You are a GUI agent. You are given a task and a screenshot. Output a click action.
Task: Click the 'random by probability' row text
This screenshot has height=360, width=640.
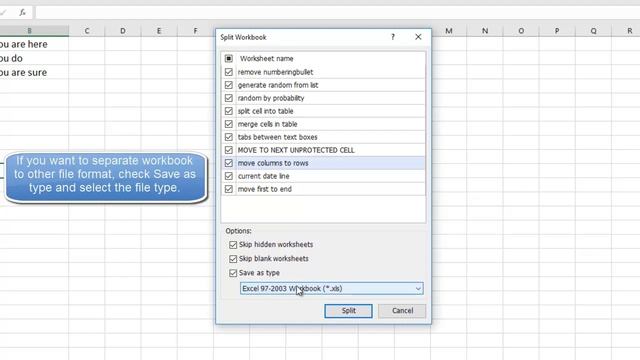(271, 98)
